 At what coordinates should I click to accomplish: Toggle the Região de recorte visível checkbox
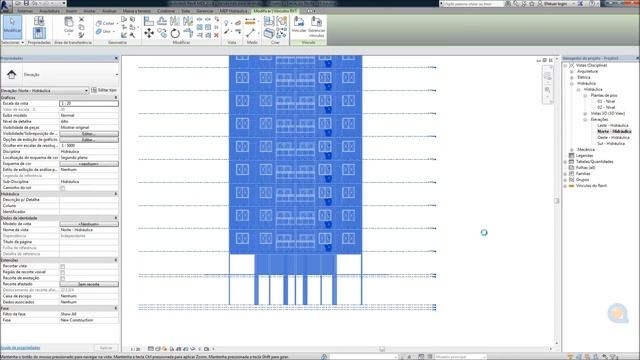coord(62,272)
